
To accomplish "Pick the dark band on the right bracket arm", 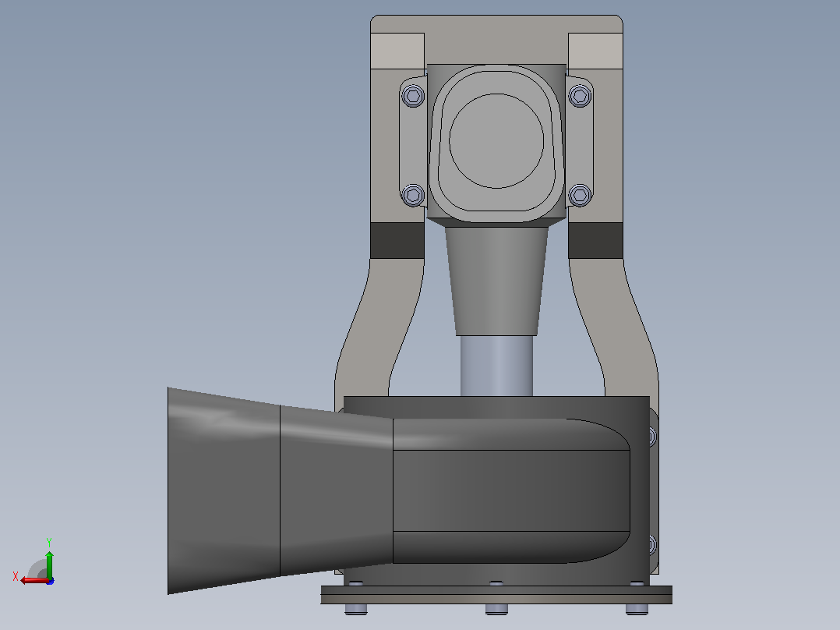I will tap(595, 241).
